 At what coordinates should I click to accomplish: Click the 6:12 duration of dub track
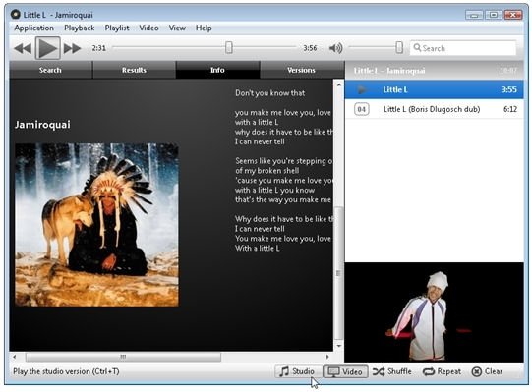(510, 109)
